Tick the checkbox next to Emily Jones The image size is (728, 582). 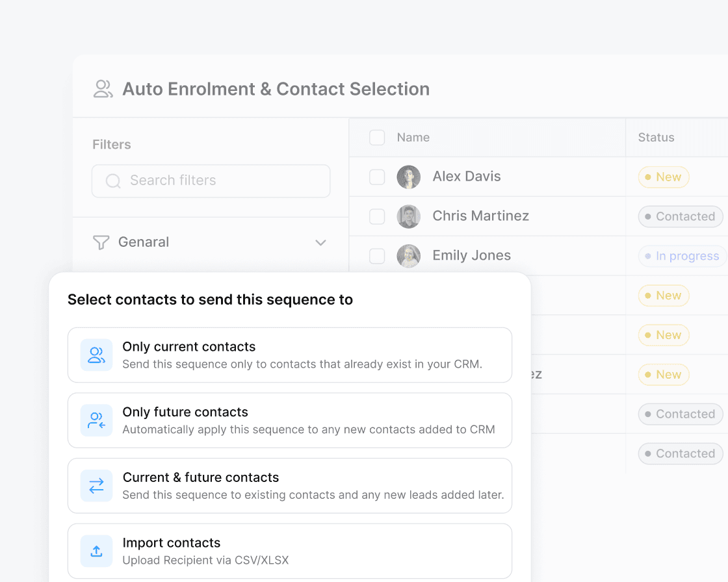pos(377,256)
